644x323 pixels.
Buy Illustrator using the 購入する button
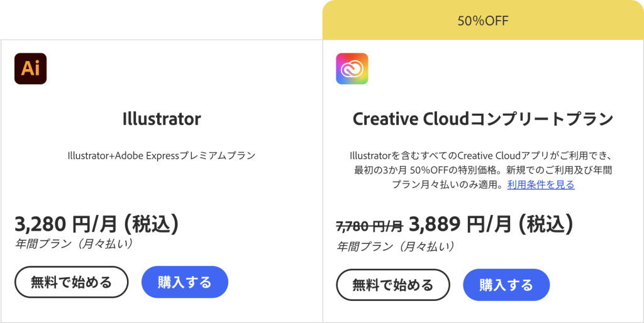point(185,282)
